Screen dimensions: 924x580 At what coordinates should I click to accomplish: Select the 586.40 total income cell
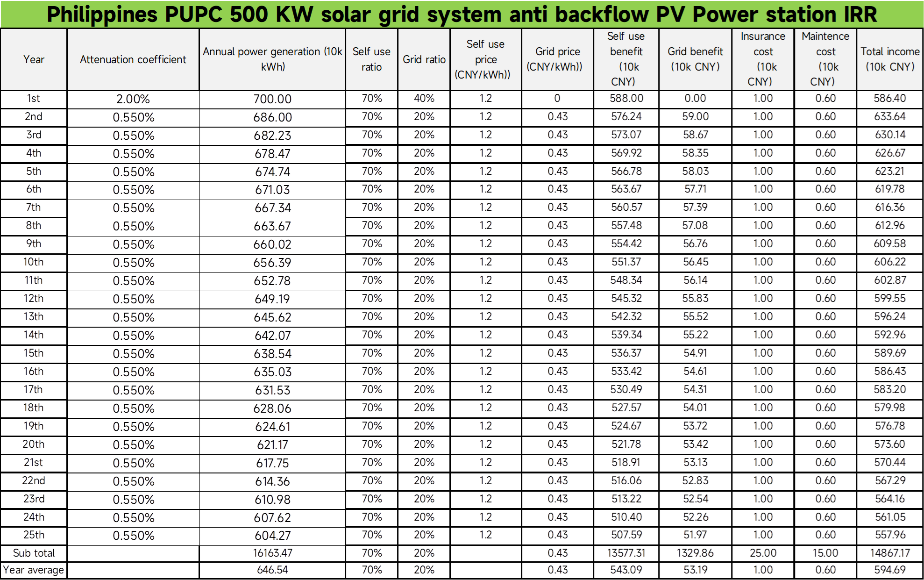[890, 99]
